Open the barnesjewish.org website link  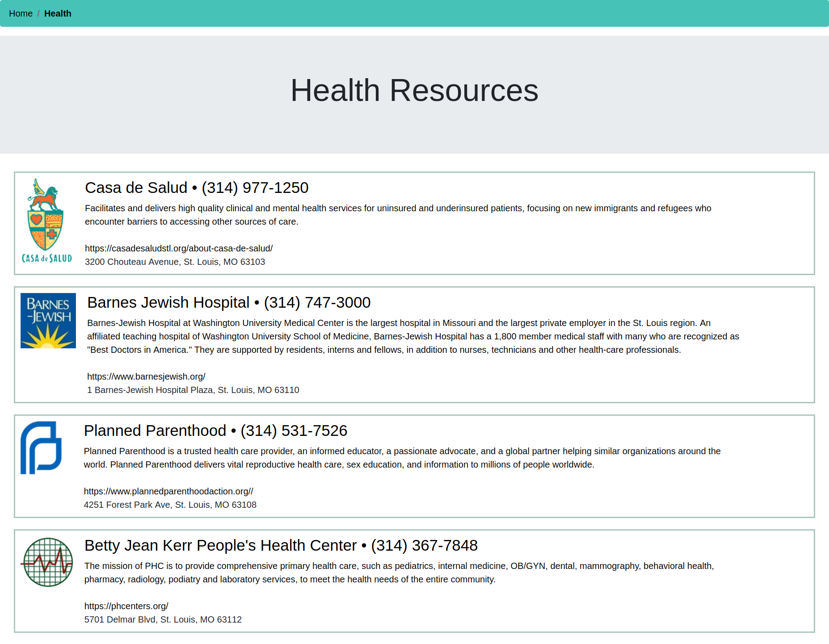146,376
